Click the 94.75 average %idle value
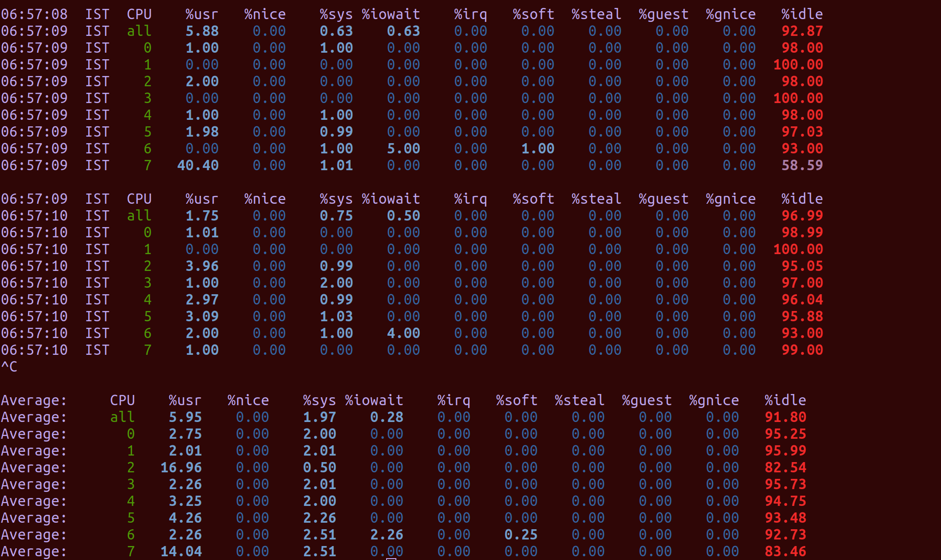This screenshot has height=560, width=941. tap(785, 501)
